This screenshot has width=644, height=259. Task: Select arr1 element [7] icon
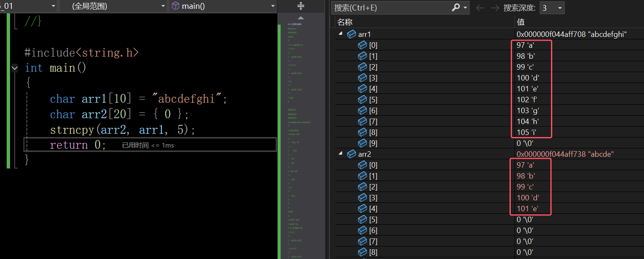362,122
